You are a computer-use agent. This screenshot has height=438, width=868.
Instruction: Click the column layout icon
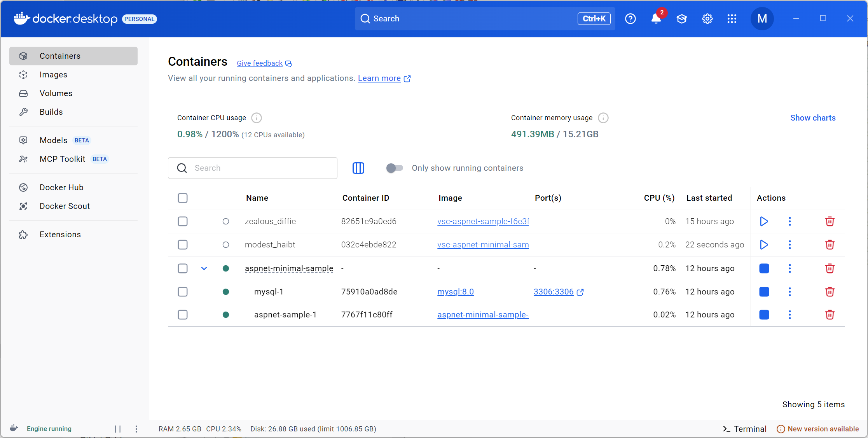tap(358, 168)
